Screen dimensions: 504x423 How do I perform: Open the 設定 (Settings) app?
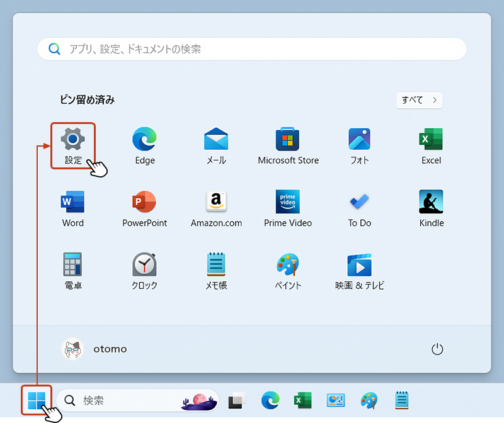click(73, 146)
